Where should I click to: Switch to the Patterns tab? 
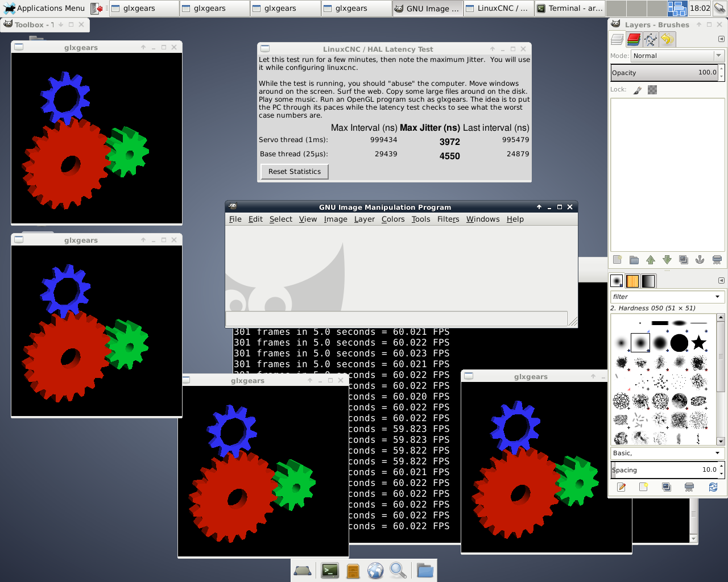tap(632, 281)
